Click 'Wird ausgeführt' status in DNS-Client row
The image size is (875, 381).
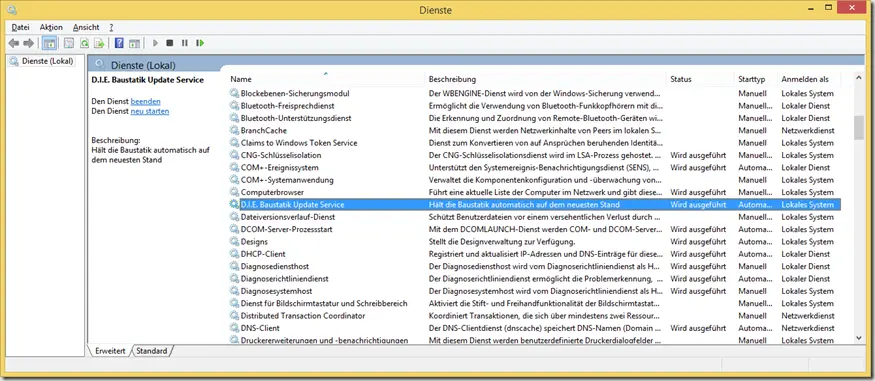698,328
